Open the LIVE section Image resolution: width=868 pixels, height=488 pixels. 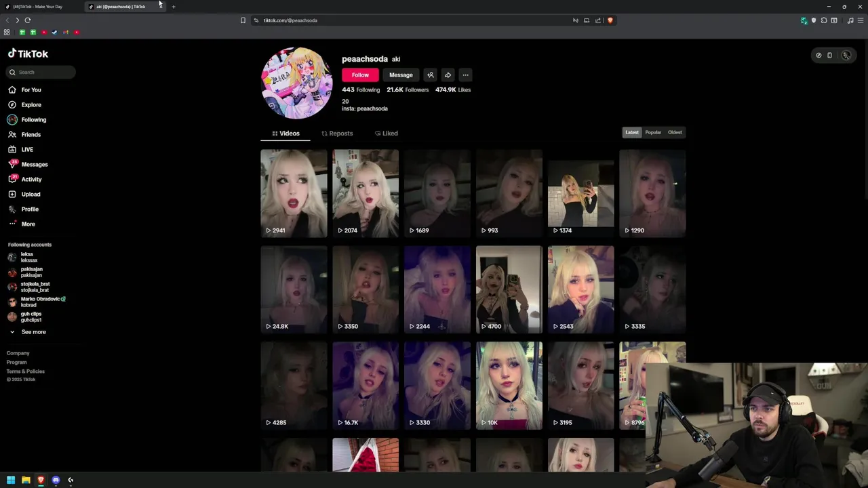(20, 149)
